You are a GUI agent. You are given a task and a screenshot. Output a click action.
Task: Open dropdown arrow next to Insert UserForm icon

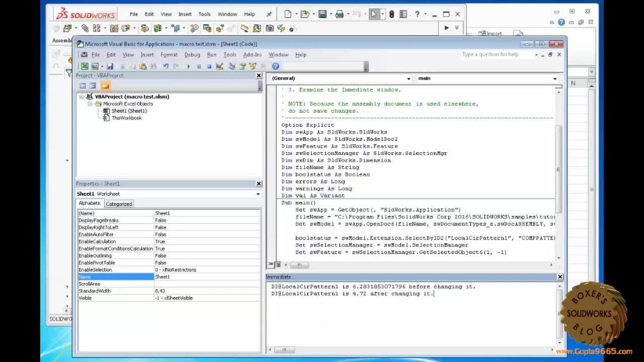click(x=102, y=66)
